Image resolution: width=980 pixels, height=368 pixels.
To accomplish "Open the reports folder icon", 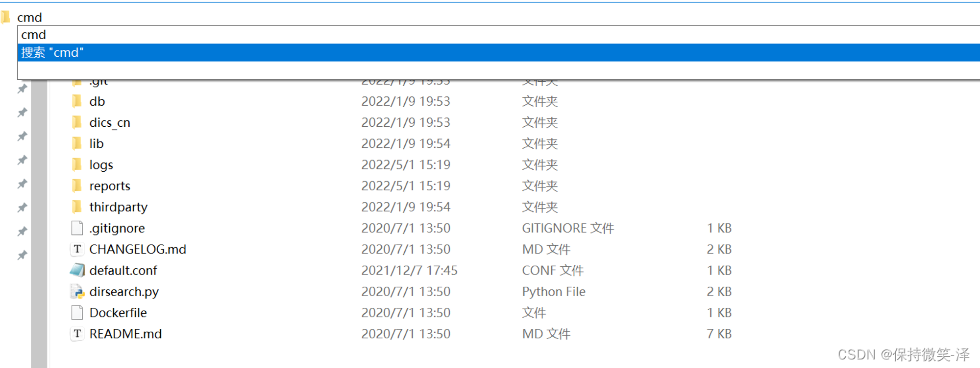I will (x=77, y=185).
